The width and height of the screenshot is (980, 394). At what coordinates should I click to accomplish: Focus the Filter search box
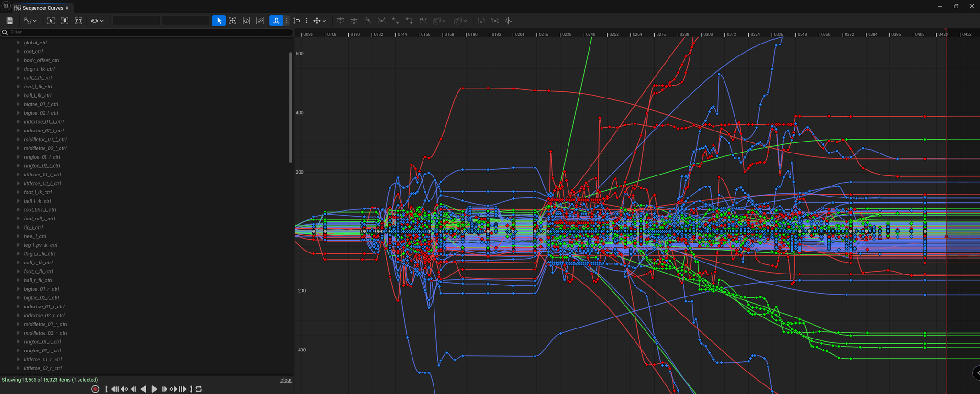(147, 32)
